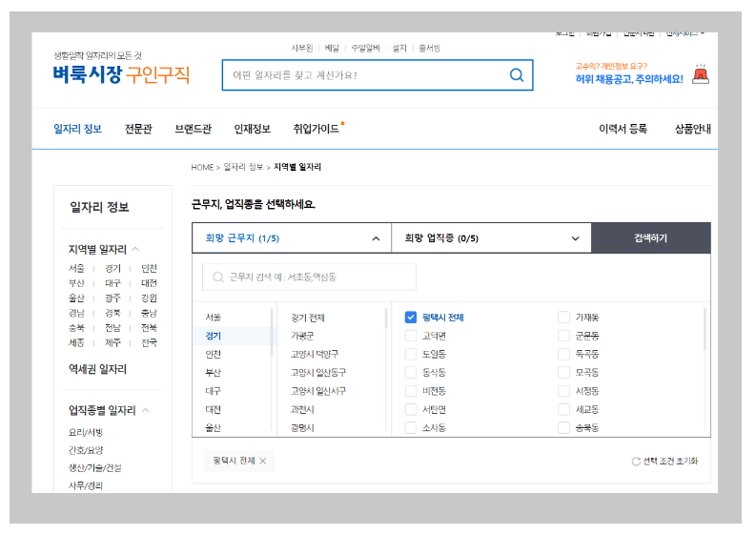Click the 허위 채용공고, 주의하세요! banner

629,79
